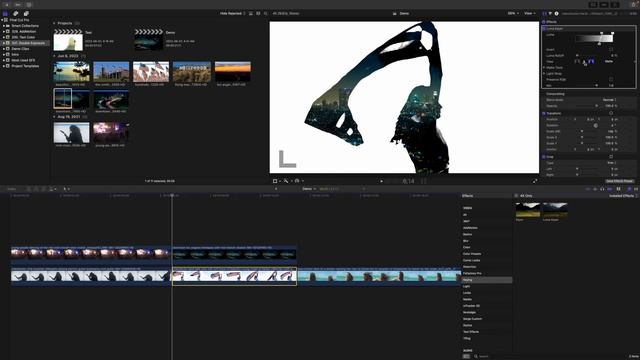This screenshot has width=640, height=360.
Task: Show Crop onscreen controls icon in inspector
Action: coord(611,156)
